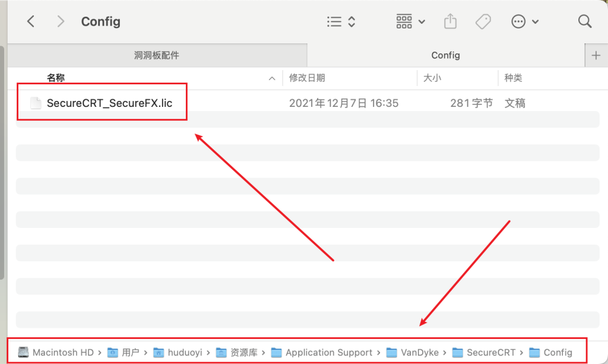Sort by the 大小 column header
The height and width of the screenshot is (364, 608).
click(432, 78)
